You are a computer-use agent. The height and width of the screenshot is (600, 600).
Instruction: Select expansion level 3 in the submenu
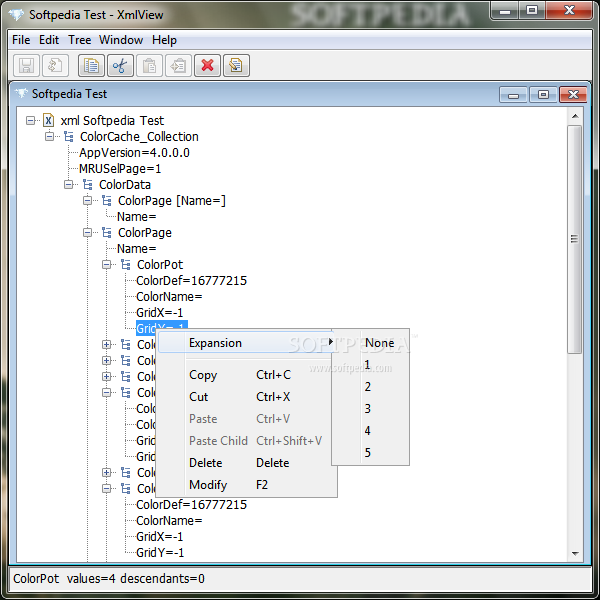(371, 409)
